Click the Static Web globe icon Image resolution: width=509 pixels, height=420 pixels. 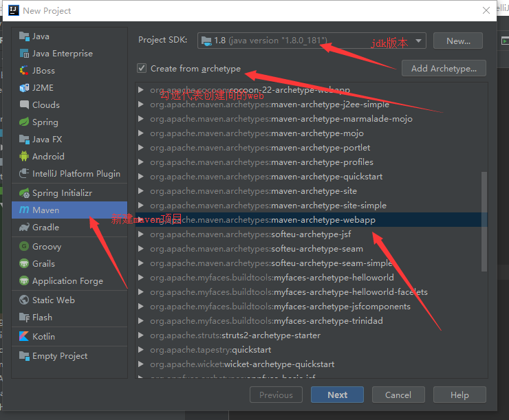(x=24, y=300)
